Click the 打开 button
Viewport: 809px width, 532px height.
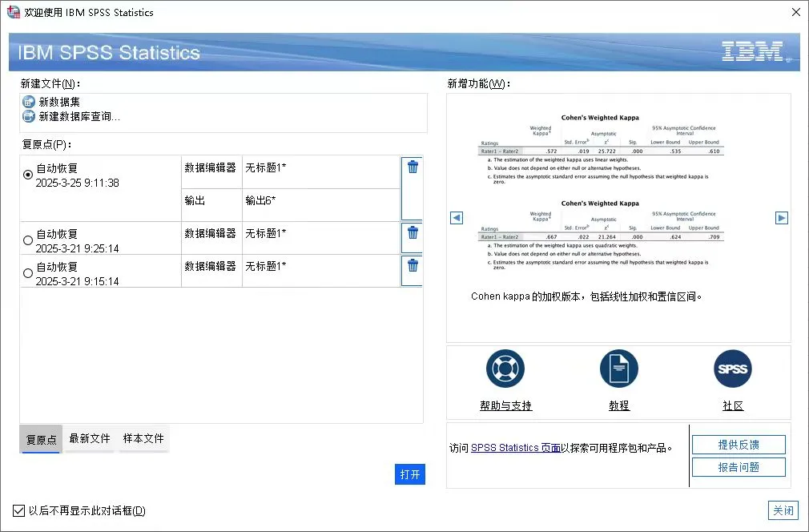pyautogui.click(x=410, y=474)
